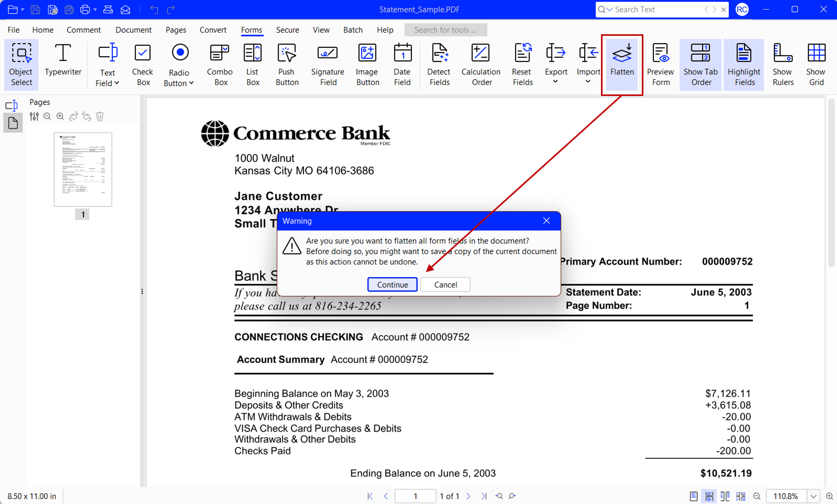Open the zoom level dropdown
The width and height of the screenshot is (837, 504).
click(813, 496)
